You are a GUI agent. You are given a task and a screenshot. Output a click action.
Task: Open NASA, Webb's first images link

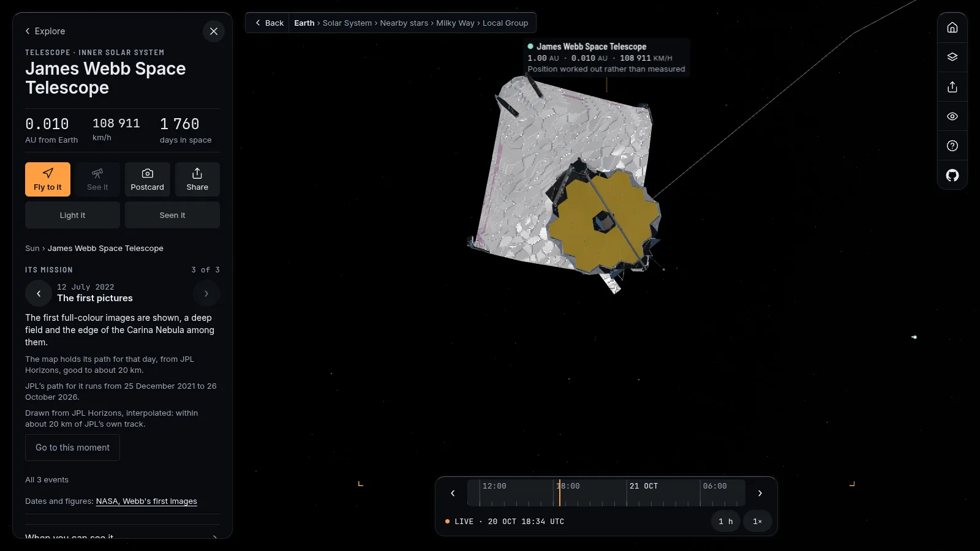146,501
